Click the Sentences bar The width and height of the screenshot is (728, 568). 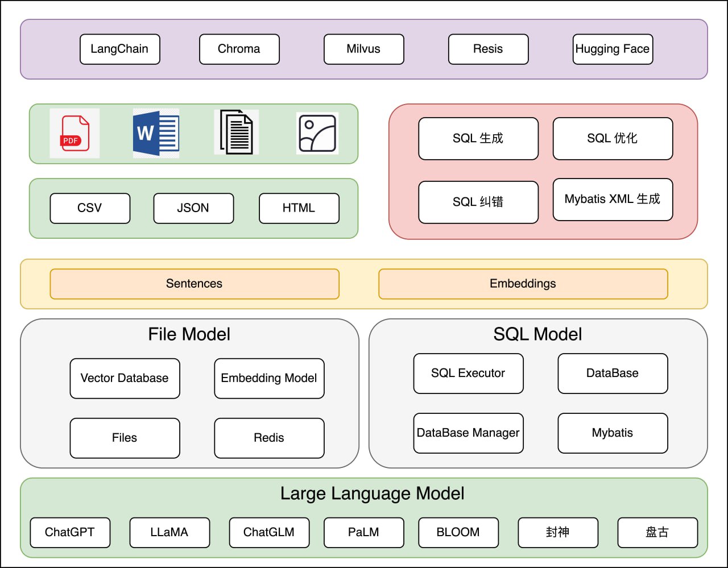point(195,284)
